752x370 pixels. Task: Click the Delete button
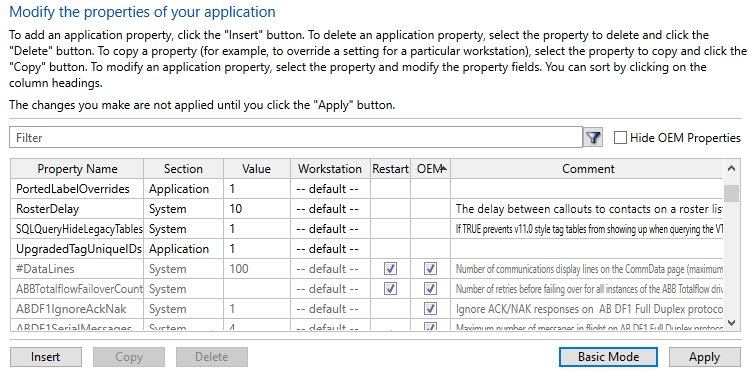[212, 357]
